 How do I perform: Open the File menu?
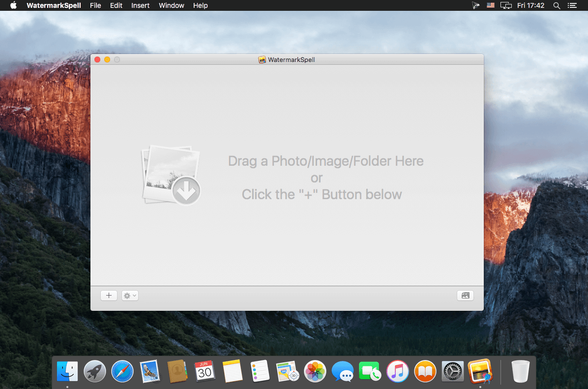pyautogui.click(x=95, y=5)
